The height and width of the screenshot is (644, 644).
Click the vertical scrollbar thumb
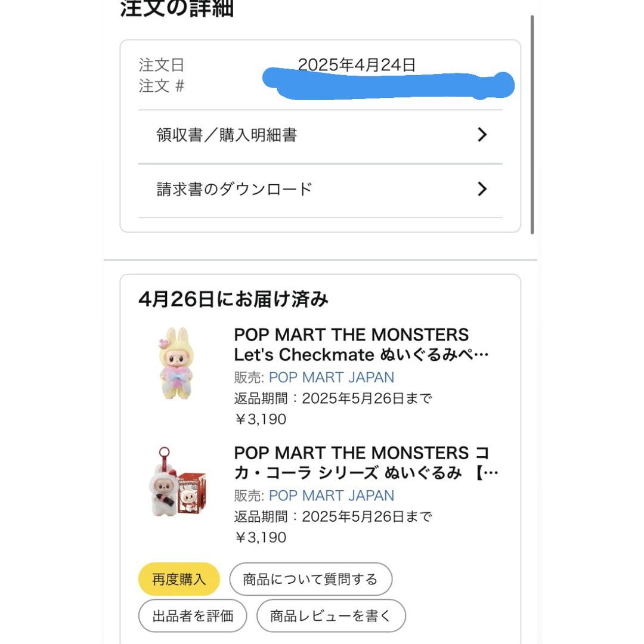point(532,125)
